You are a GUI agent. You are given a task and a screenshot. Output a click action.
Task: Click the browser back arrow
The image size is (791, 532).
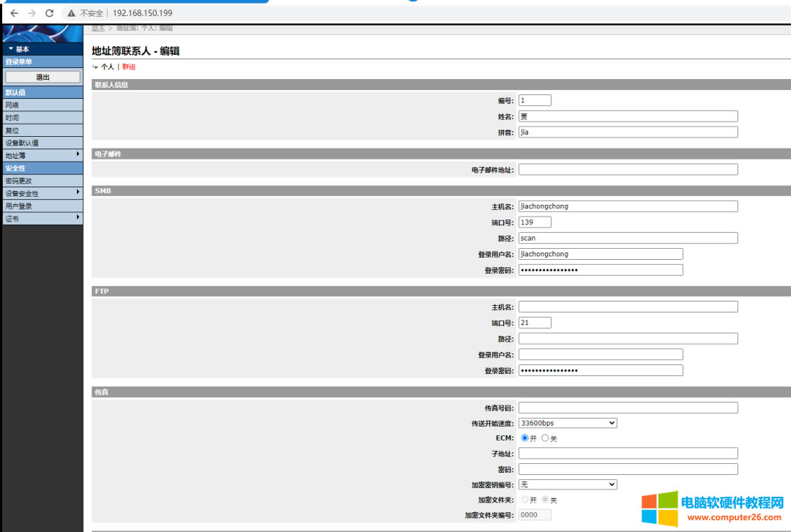click(x=14, y=13)
